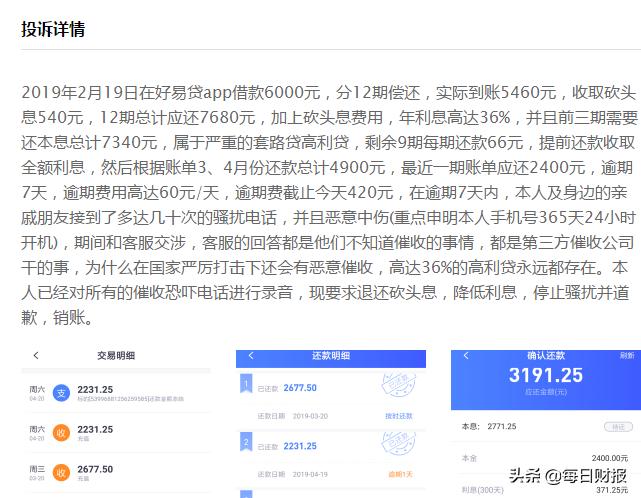Click repayment date 2019-03-20
Screen dimensions: 641x498
(310, 416)
